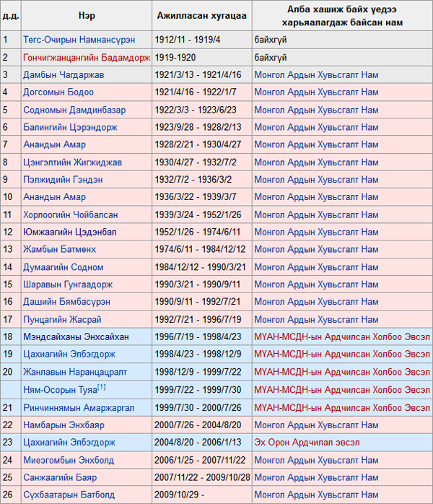
Task: Click the party link in Сүхбаатарын Батболд's row
Action: 316,495
